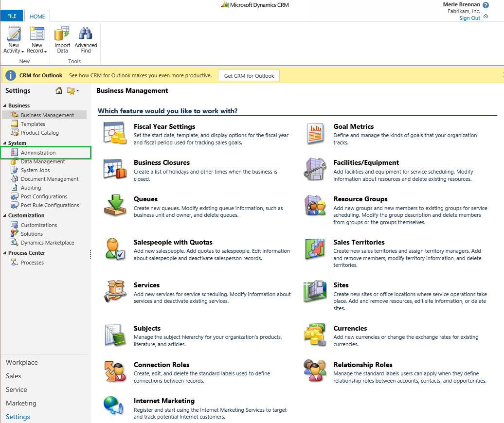
Task: Collapse the Customization section tree
Action: [x=5, y=215]
